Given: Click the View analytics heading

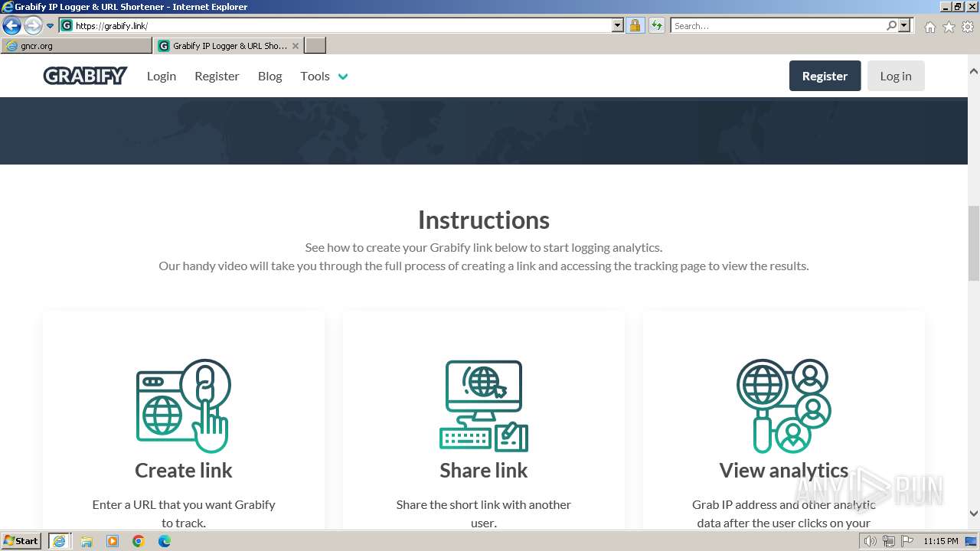Looking at the screenshot, I should click(784, 470).
